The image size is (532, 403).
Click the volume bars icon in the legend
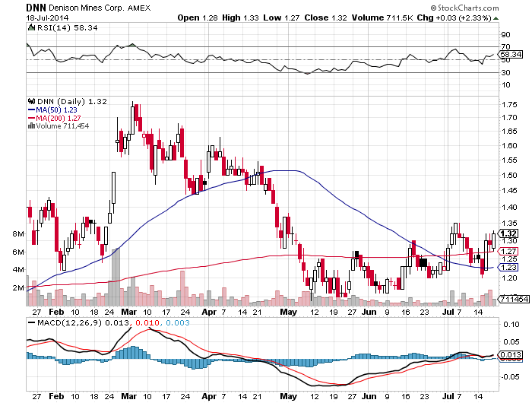click(x=32, y=126)
